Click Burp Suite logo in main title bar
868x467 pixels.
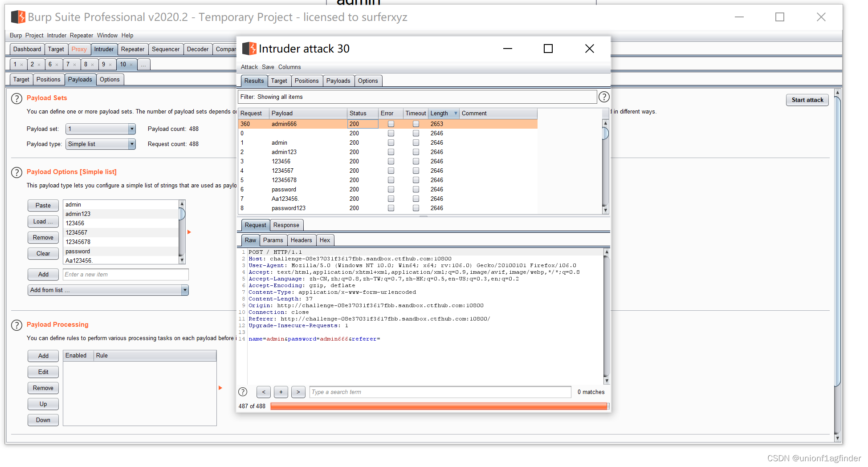click(x=18, y=17)
